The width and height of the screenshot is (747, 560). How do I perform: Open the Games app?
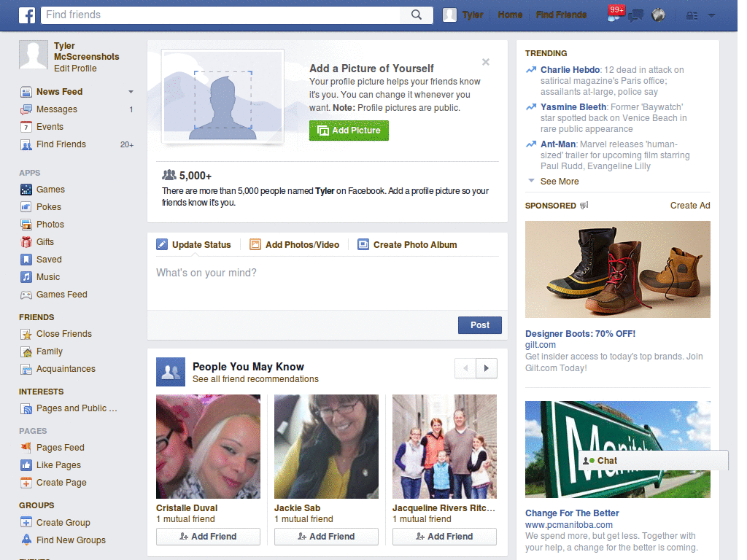point(50,190)
